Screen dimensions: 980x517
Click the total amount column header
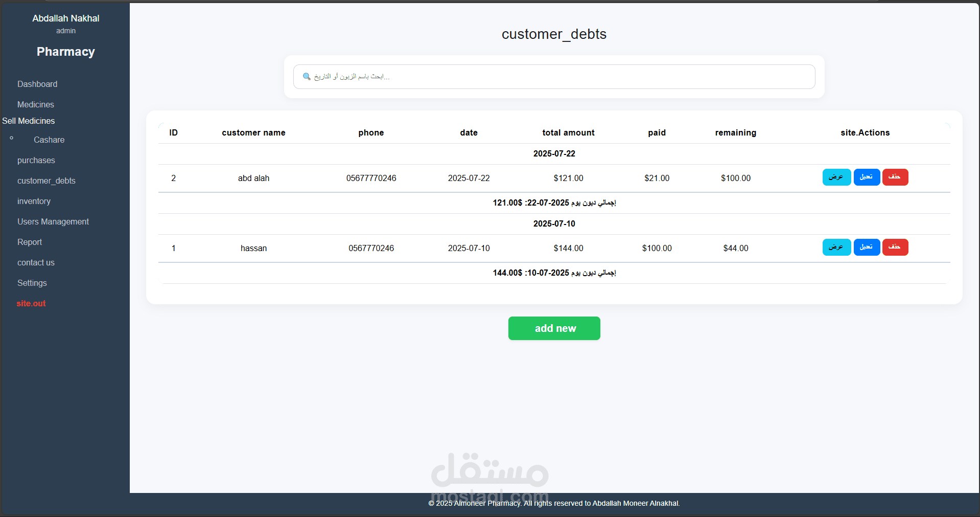[568, 132]
